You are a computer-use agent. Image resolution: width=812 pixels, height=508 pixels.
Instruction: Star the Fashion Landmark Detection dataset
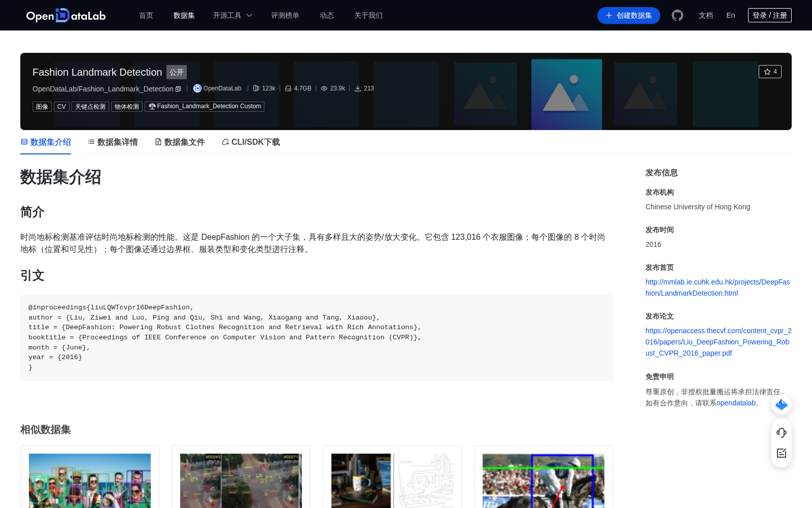click(770, 72)
